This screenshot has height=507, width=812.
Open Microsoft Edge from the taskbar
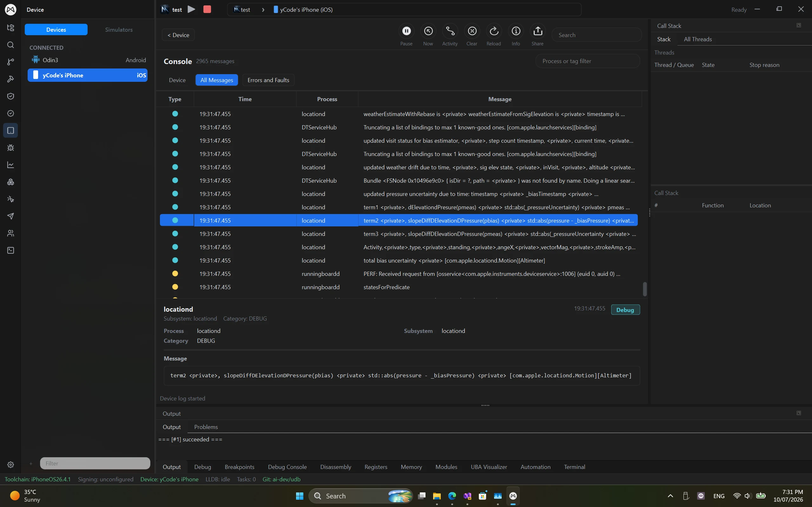(452, 496)
